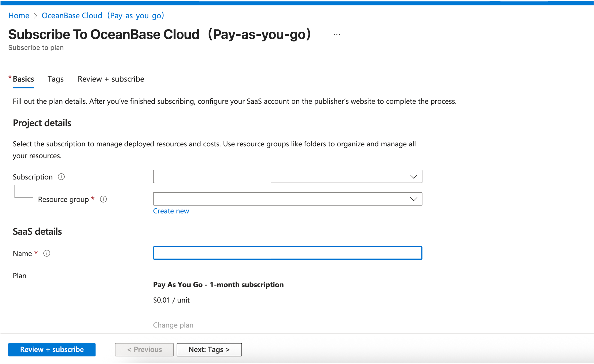The width and height of the screenshot is (594, 364).
Task: Click the Subscription dropdown chevron arrow
Action: 413,177
